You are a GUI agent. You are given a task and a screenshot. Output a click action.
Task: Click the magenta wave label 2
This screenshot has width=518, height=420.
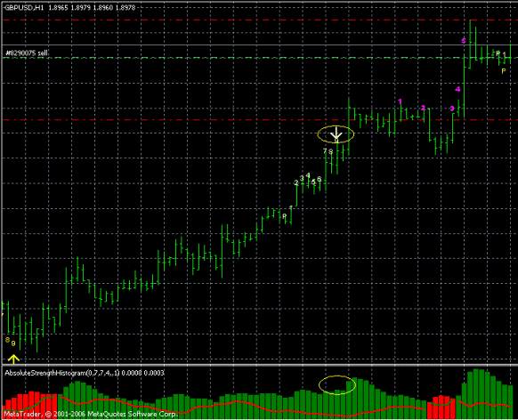pyautogui.click(x=423, y=108)
